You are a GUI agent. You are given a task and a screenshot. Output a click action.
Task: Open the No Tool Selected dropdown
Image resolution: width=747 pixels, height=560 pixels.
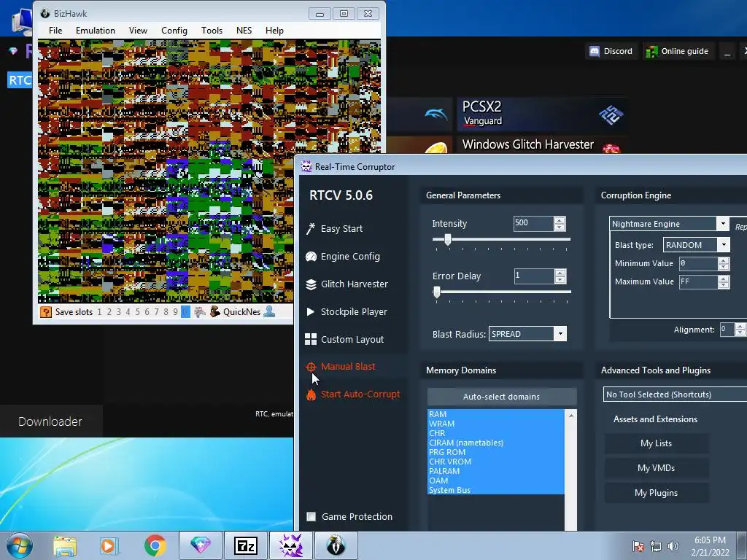pos(675,394)
